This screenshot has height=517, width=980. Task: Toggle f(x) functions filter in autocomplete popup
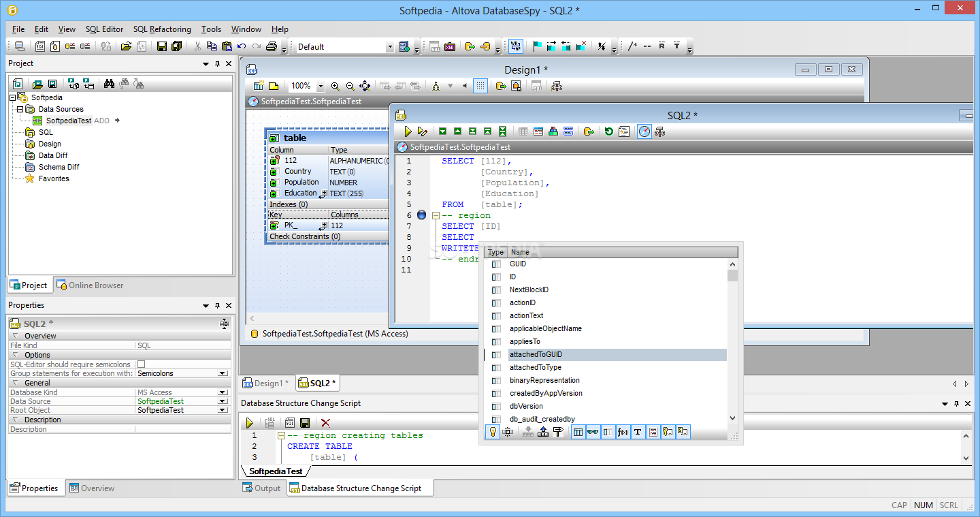coord(623,432)
